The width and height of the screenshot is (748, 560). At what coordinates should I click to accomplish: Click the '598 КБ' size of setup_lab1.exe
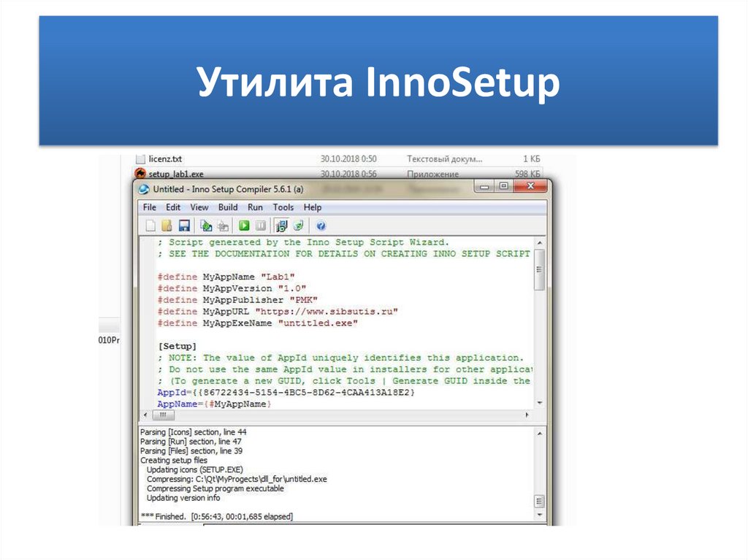point(527,174)
